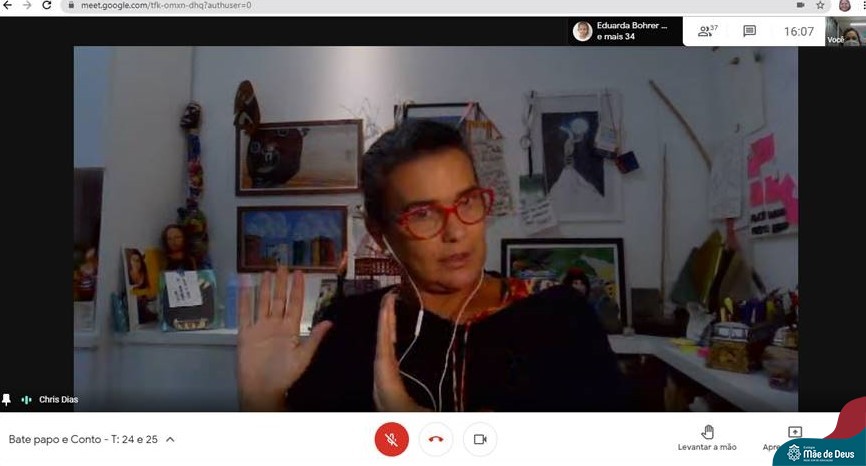Click the Chris Dias audio activity indicator

click(x=26, y=399)
